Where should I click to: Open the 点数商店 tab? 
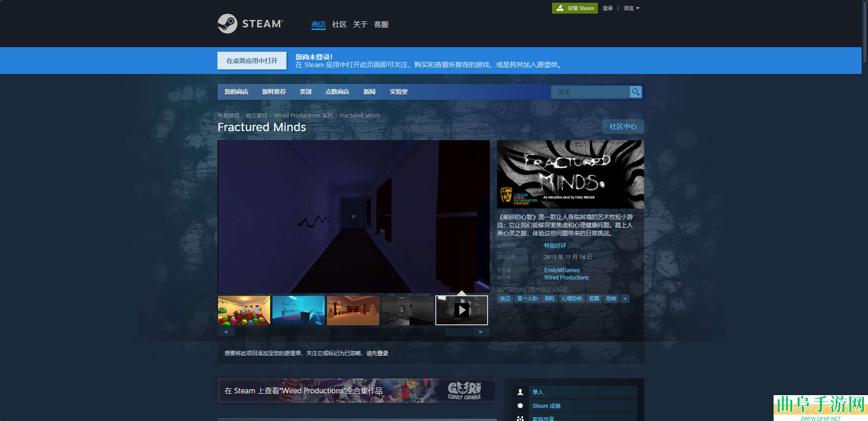(x=337, y=92)
